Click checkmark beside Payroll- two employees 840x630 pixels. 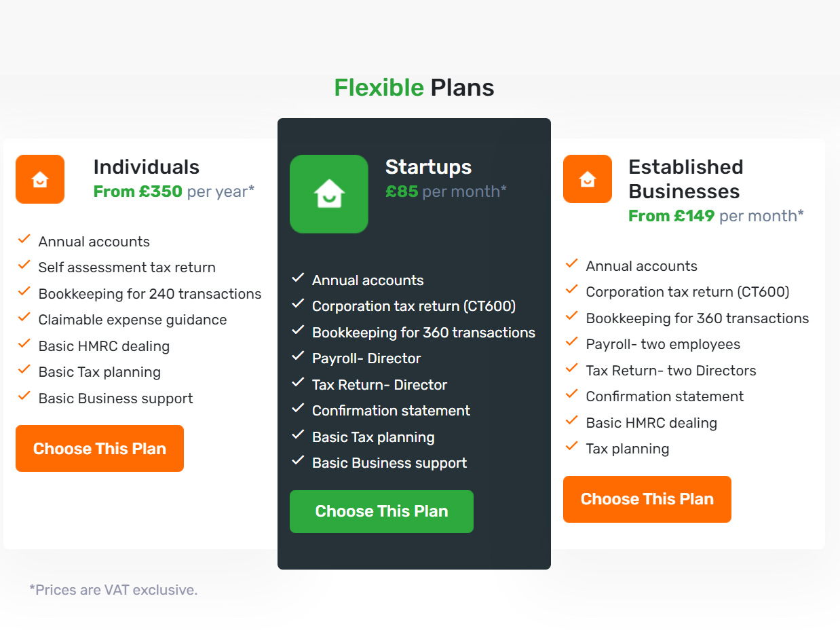coord(572,341)
